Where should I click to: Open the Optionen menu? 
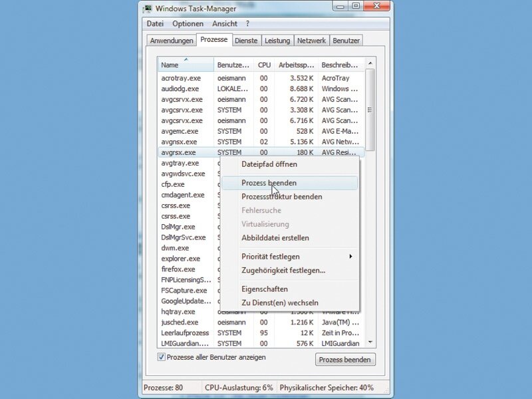[188, 23]
